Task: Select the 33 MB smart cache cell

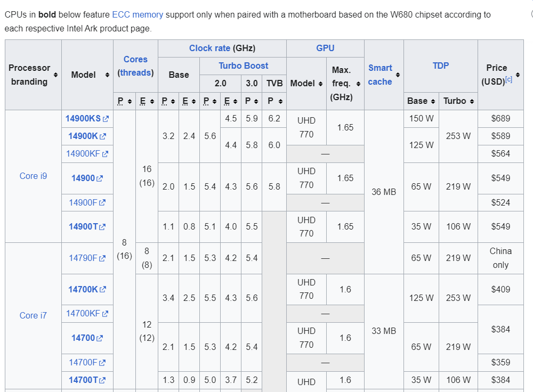Action: (384, 331)
